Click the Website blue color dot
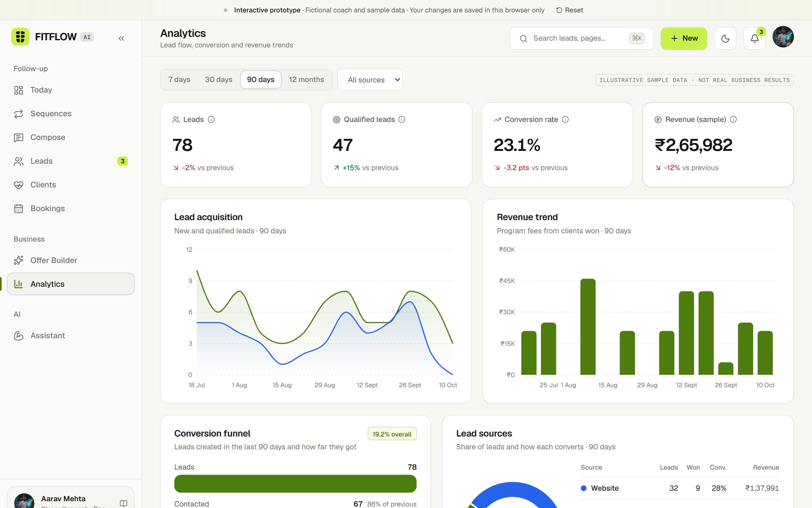Image resolution: width=812 pixels, height=508 pixels. [583, 488]
